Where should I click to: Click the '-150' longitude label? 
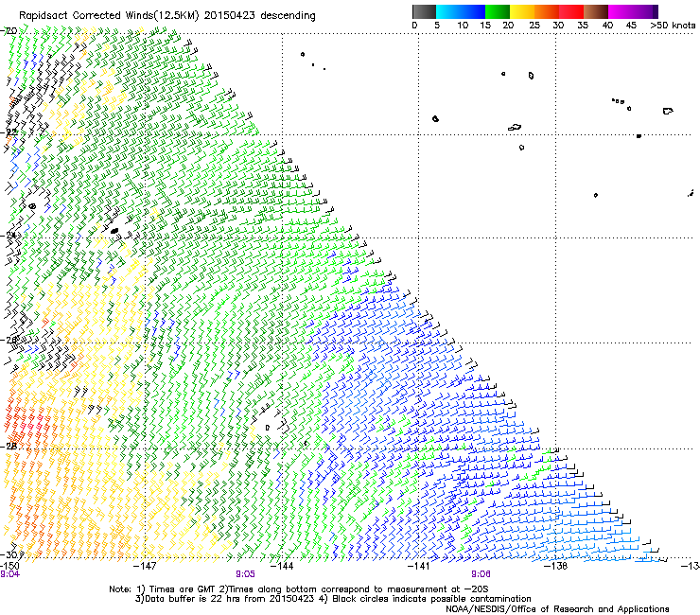tap(9, 566)
